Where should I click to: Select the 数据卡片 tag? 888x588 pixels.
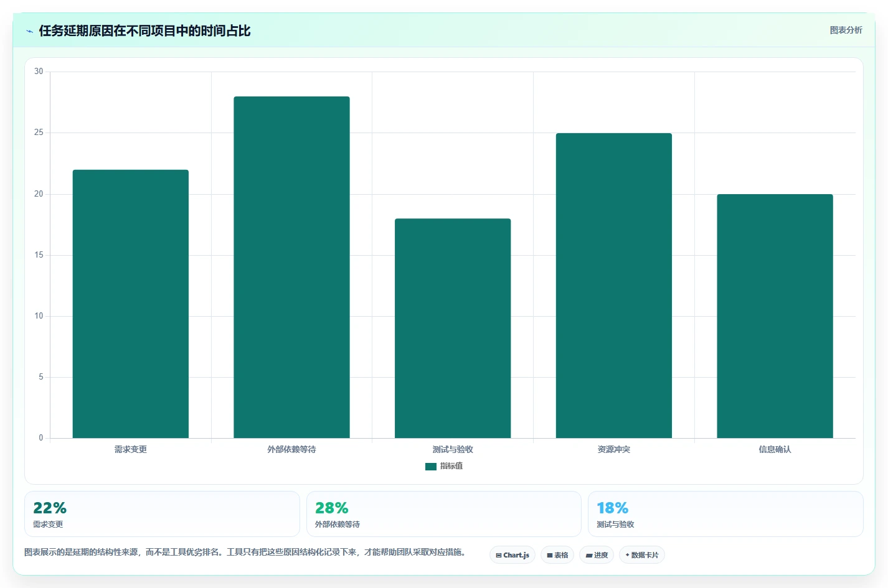pyautogui.click(x=642, y=555)
